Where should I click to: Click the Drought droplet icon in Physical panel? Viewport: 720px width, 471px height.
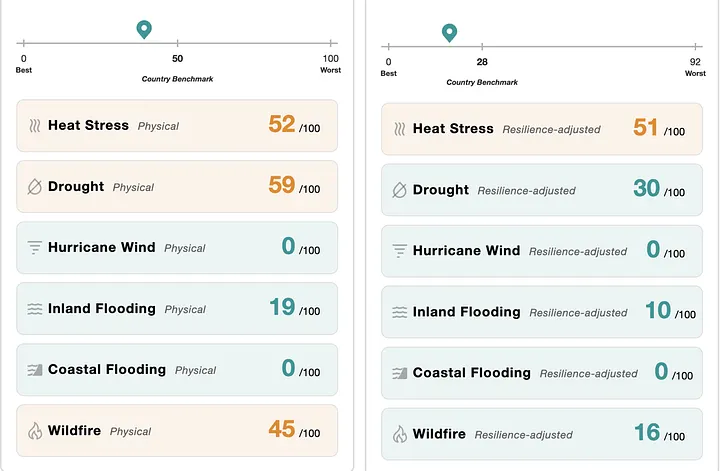(x=34, y=187)
